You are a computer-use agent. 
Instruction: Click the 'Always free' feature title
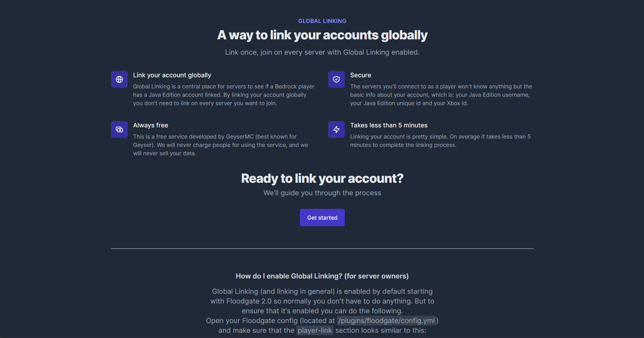tap(150, 125)
